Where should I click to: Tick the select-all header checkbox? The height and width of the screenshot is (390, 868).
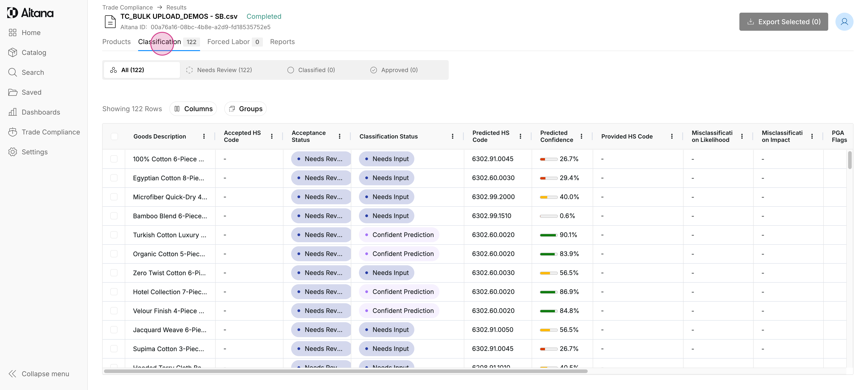pos(114,136)
